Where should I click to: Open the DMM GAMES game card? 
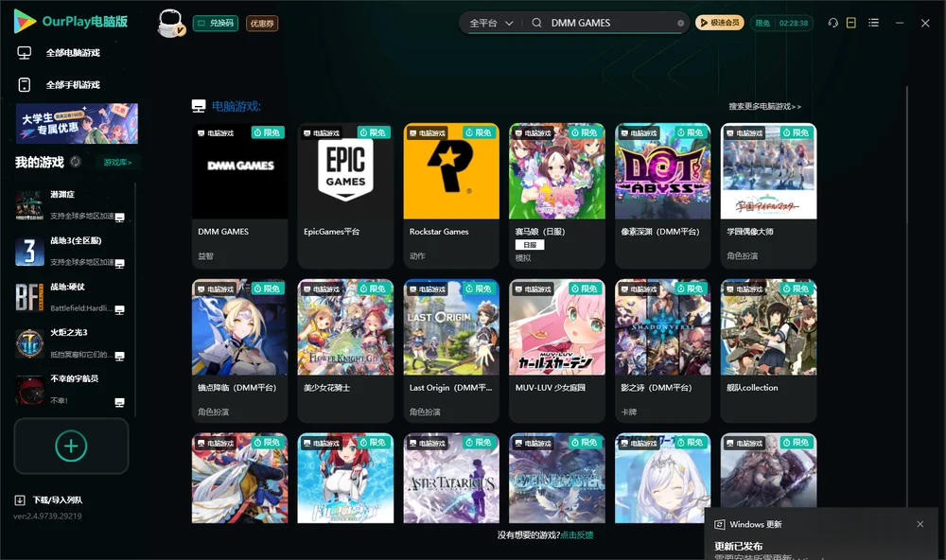click(x=239, y=196)
